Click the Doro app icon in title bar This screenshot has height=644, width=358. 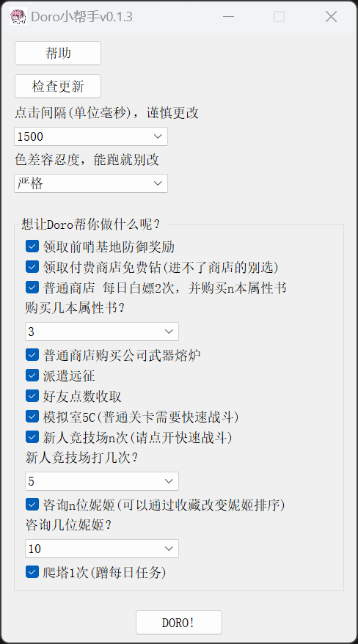tap(18, 16)
